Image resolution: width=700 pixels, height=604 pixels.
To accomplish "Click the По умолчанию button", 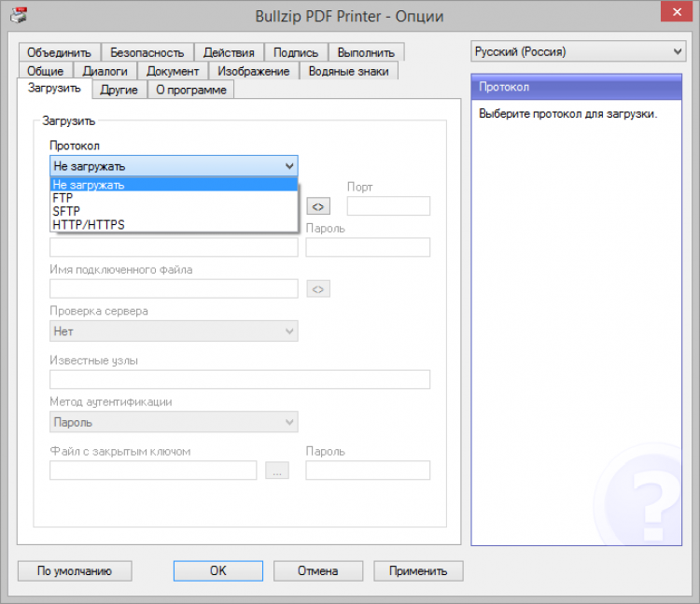I will 75,571.
